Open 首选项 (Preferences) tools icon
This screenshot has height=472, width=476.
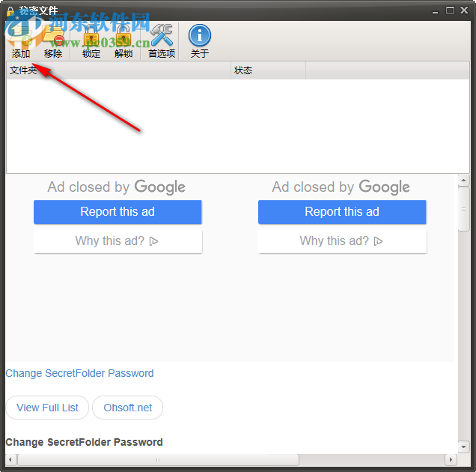162,35
